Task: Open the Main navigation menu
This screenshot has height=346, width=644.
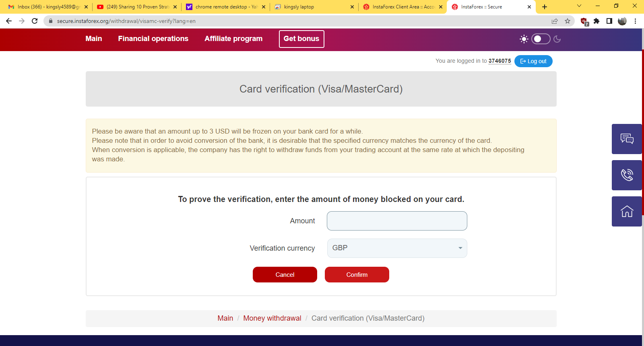Action: (x=94, y=39)
